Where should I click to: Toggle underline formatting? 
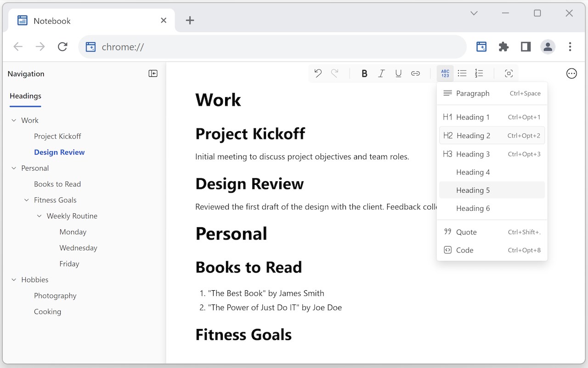(398, 74)
